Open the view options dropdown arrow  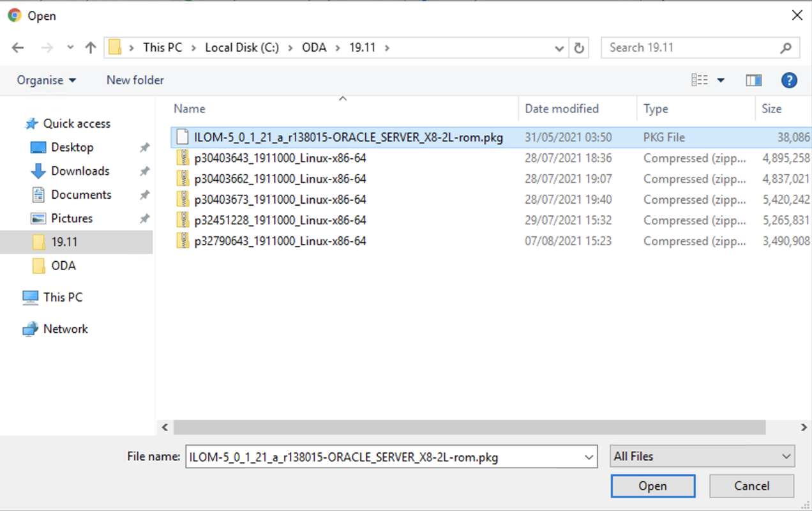pyautogui.click(x=721, y=80)
